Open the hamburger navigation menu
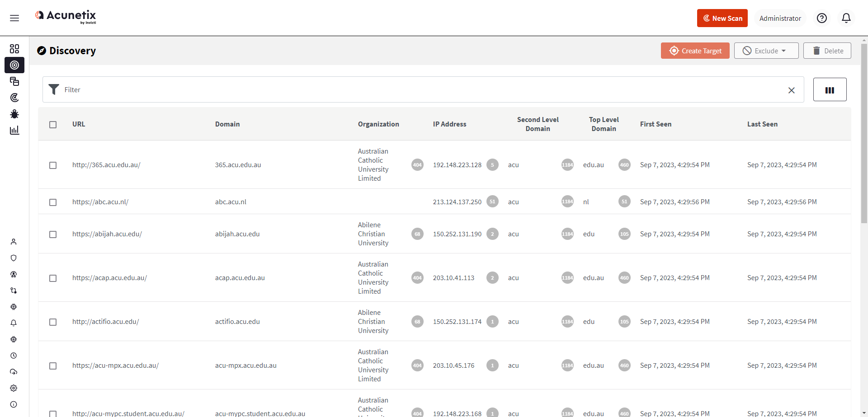 click(x=14, y=18)
